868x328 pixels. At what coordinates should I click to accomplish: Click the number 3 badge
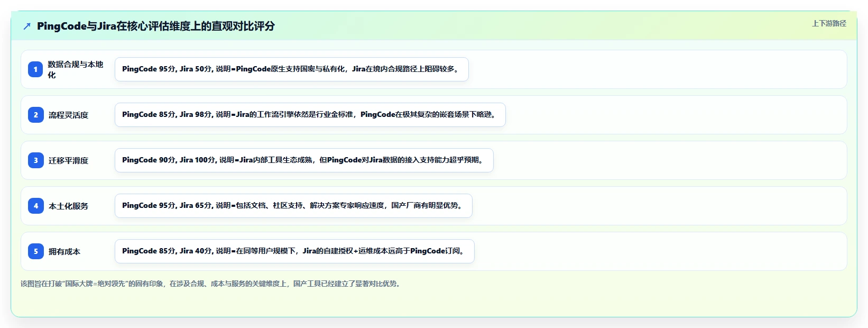coord(35,160)
